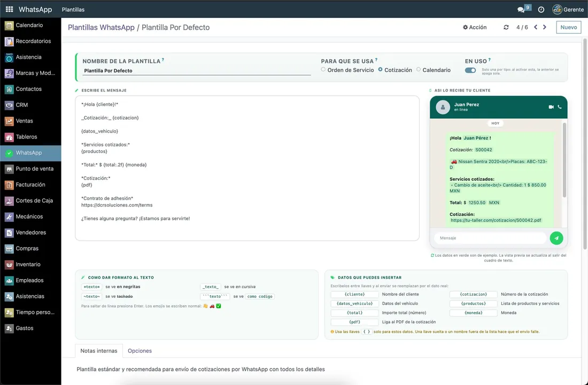Open the Facturación module icon

tap(9, 185)
